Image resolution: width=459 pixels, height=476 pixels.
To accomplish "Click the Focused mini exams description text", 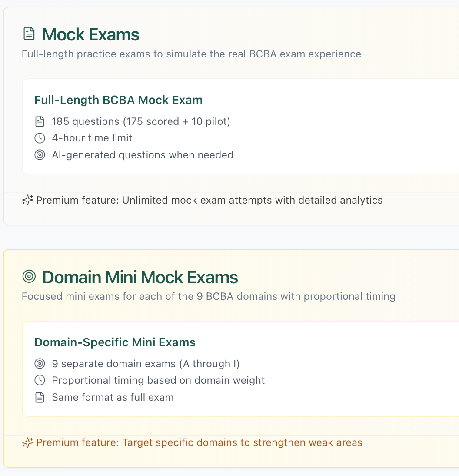I will point(209,296).
